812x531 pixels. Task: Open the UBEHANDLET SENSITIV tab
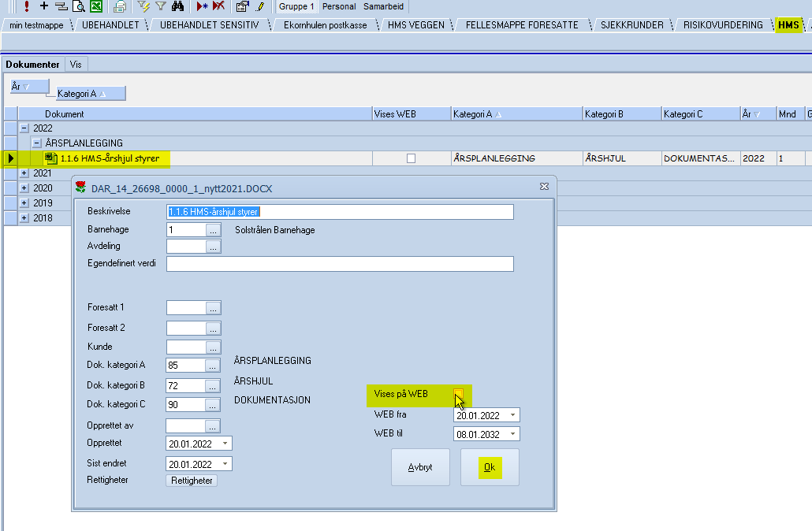(209, 25)
